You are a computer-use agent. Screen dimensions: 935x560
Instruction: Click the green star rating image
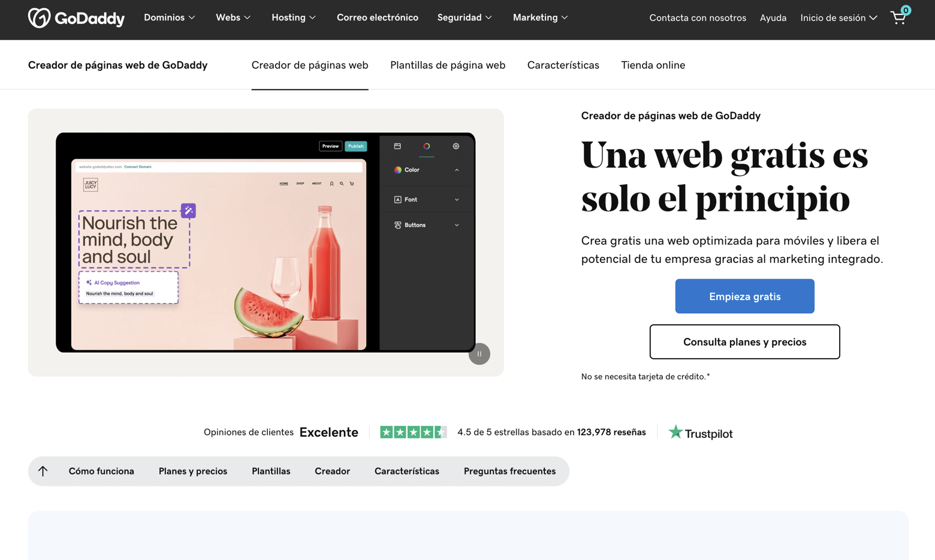pos(414,432)
